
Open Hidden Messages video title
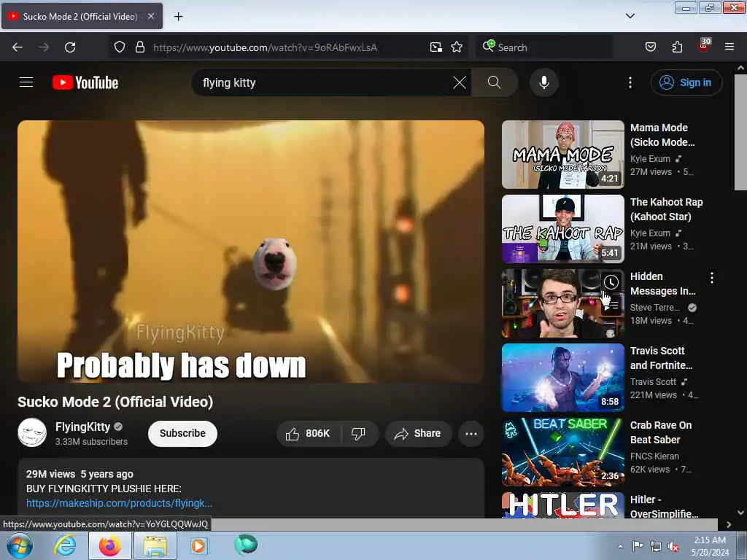pyautogui.click(x=662, y=284)
